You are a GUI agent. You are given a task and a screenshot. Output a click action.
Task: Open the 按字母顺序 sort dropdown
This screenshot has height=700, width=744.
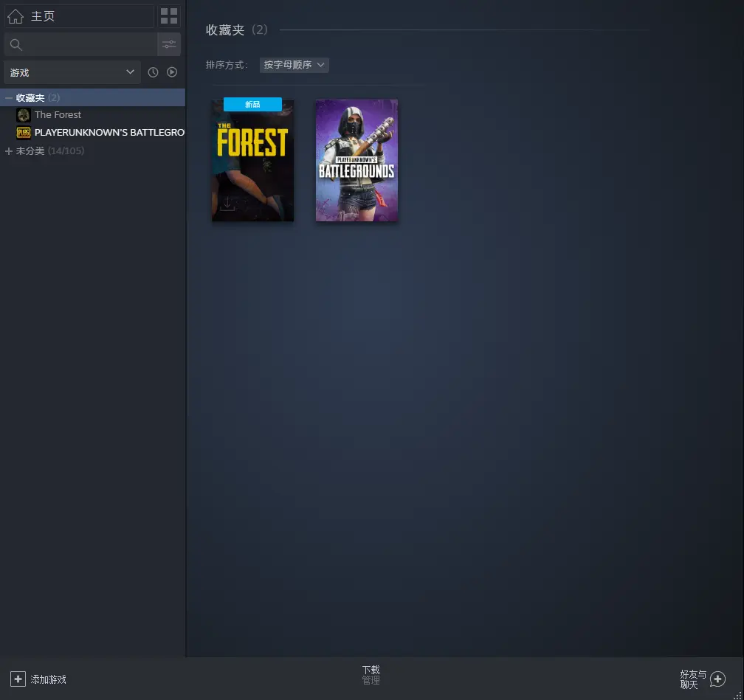[x=294, y=65]
